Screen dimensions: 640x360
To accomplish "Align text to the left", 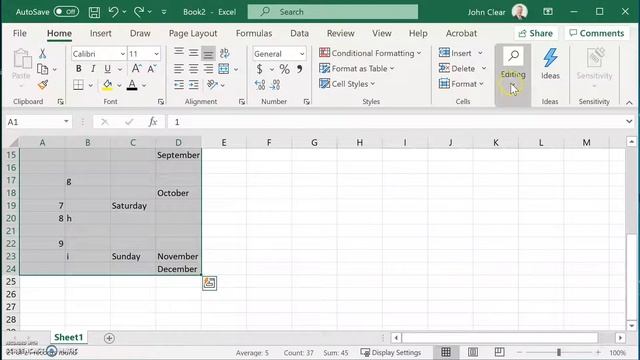I will [x=178, y=69].
